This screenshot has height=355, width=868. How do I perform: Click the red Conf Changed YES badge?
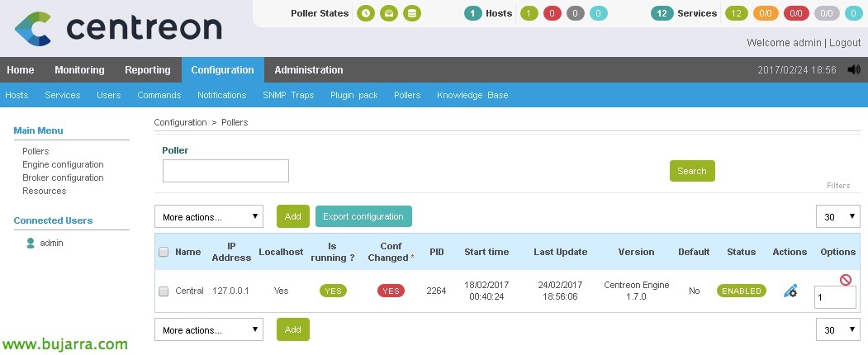(391, 291)
